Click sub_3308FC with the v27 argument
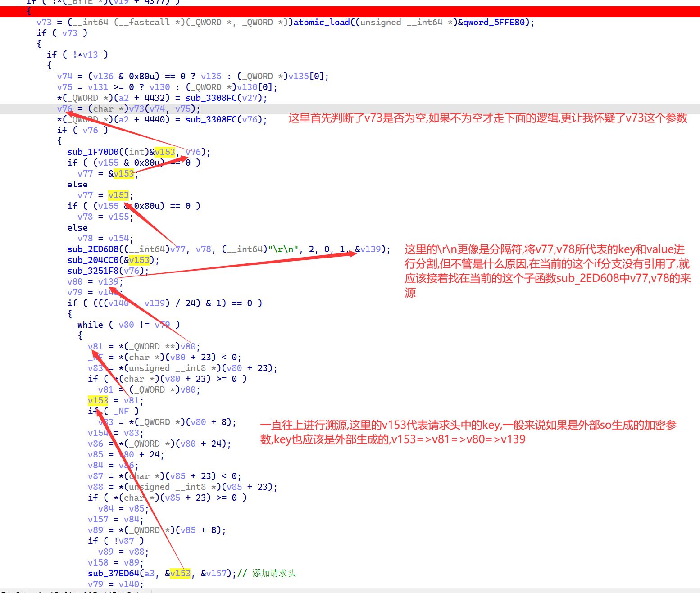Screen dimensions: 700x593 (211, 98)
